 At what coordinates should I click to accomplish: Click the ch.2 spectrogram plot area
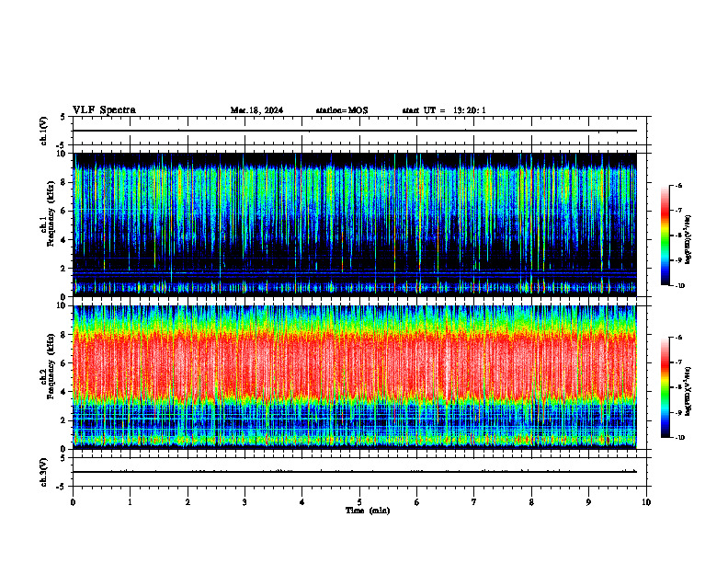[x=355, y=377]
